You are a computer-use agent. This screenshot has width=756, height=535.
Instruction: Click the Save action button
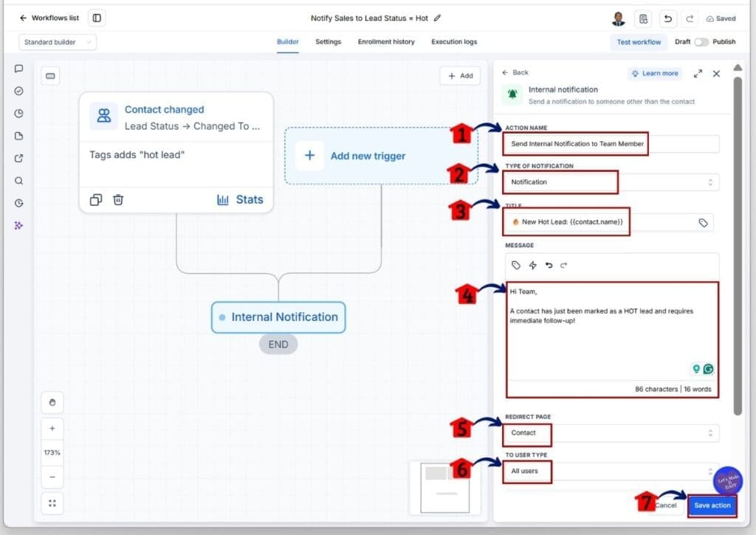click(x=712, y=505)
